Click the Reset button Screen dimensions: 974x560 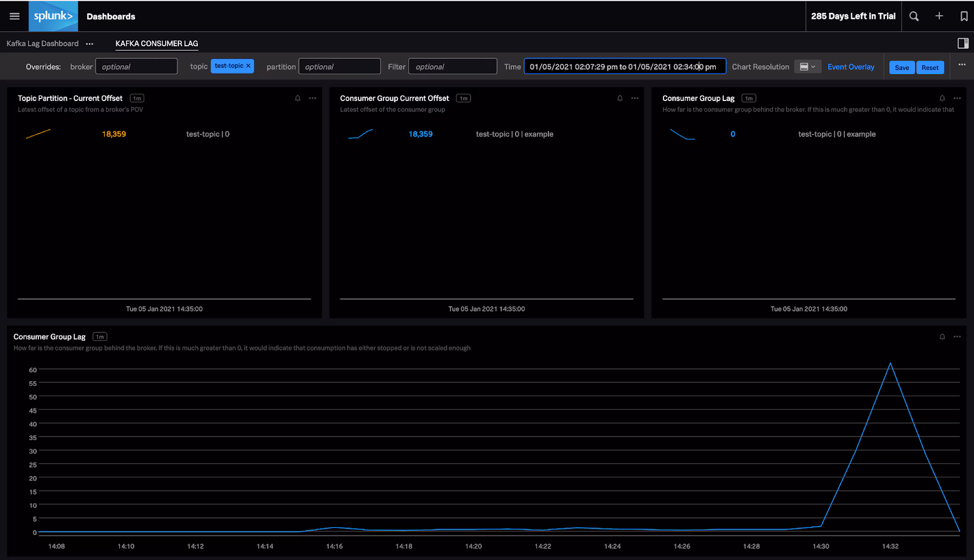click(x=930, y=68)
